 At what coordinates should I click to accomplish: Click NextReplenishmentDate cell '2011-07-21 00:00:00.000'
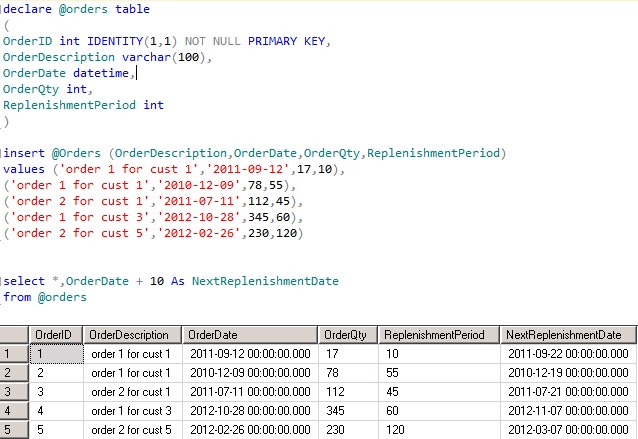[x=568, y=392]
